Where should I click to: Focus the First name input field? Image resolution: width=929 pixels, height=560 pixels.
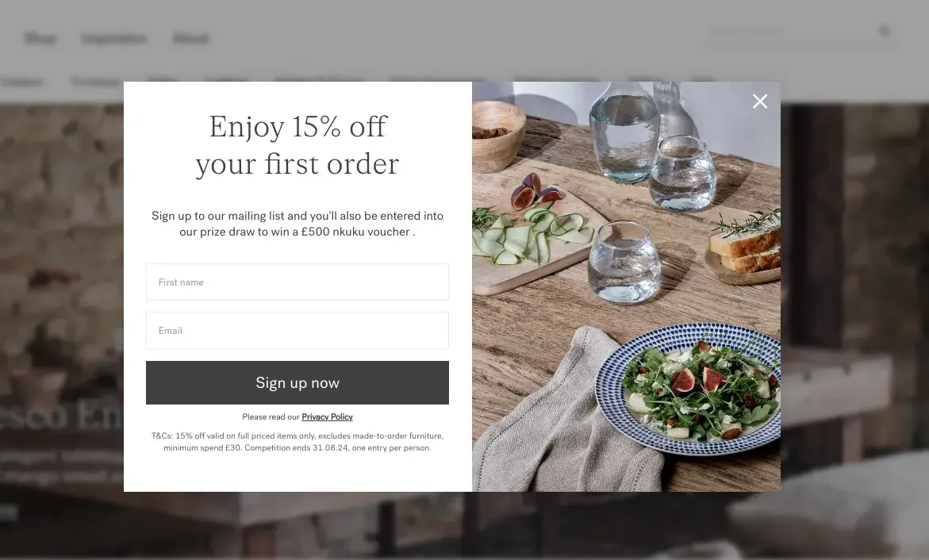click(298, 282)
